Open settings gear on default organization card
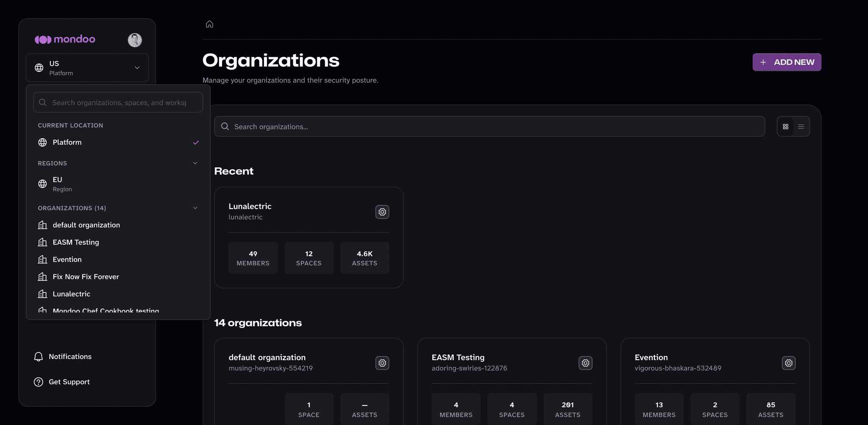868x425 pixels. click(x=382, y=363)
